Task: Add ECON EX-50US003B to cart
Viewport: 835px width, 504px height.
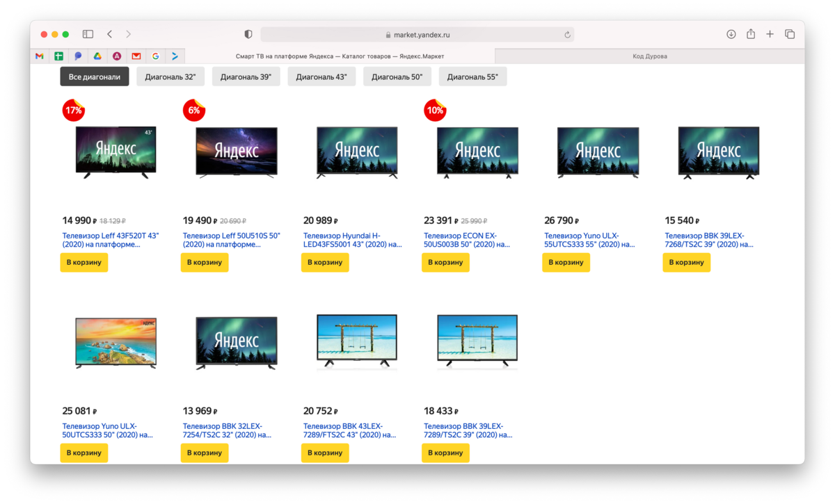Action: click(445, 262)
